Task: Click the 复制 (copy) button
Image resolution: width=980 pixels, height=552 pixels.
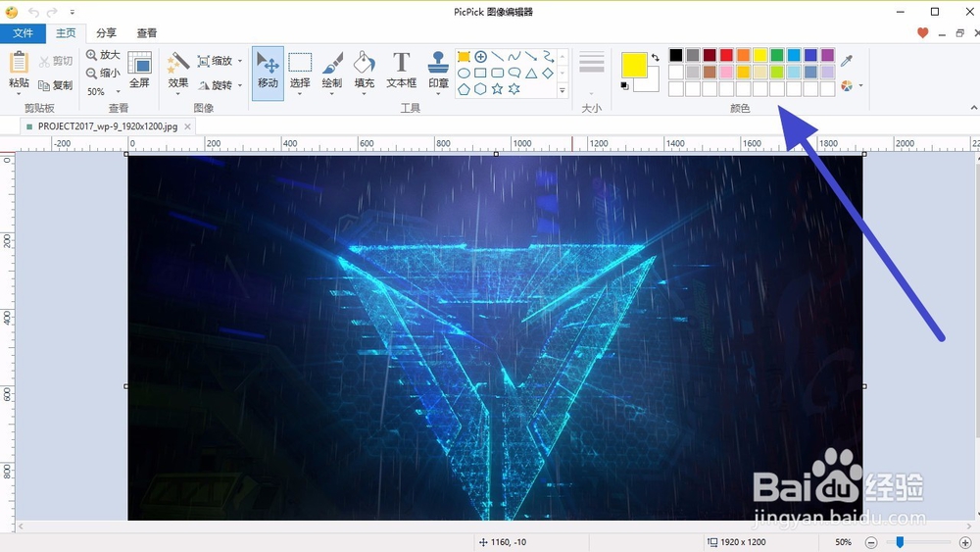Action: (56, 85)
